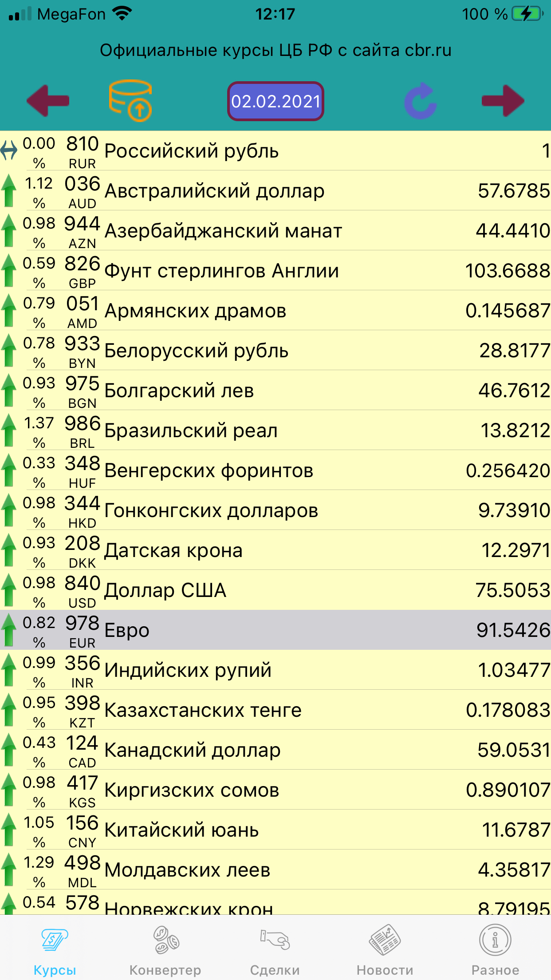Select the Казахстанских тенге row
The width and height of the screenshot is (551, 980).
pos(275,710)
